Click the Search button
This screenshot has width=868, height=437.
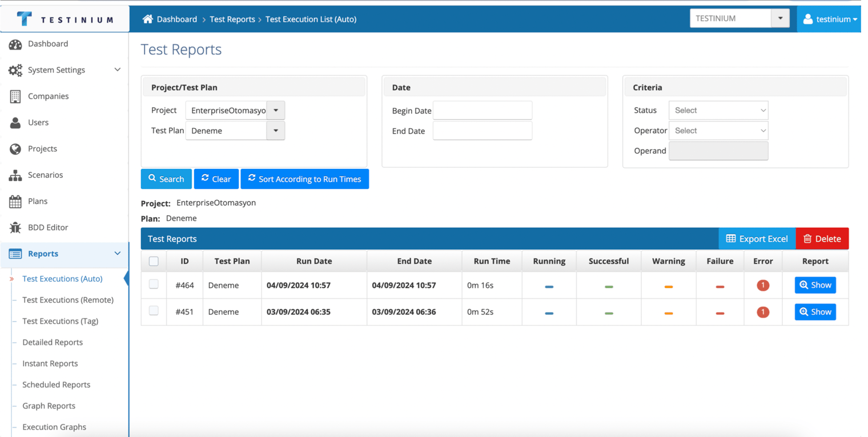tap(166, 179)
